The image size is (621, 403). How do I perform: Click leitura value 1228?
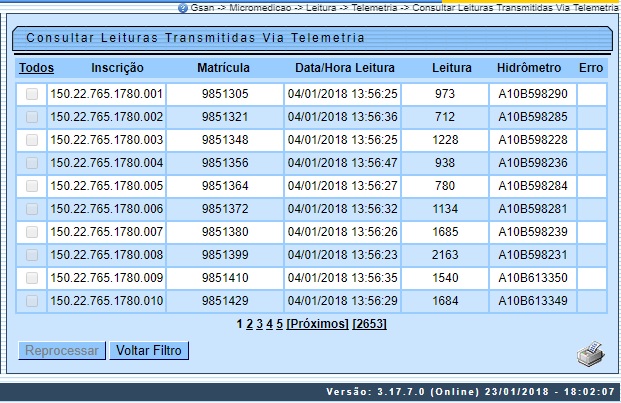pos(445,140)
